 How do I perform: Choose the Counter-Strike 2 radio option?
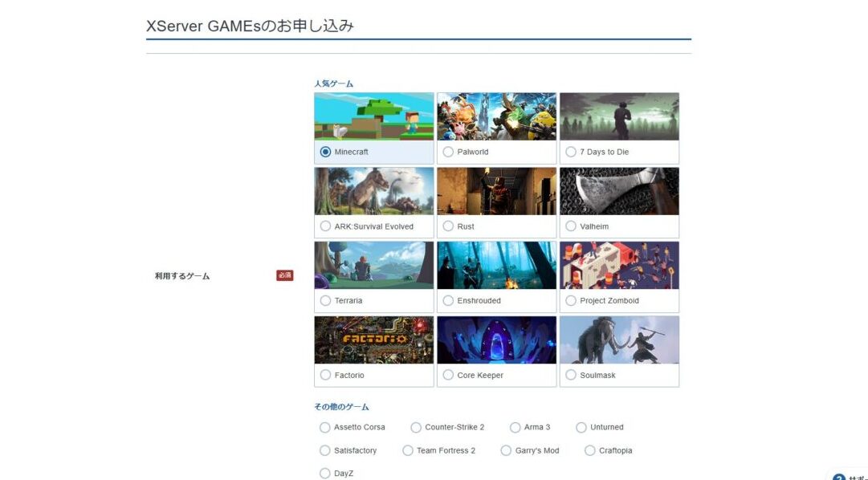click(416, 427)
